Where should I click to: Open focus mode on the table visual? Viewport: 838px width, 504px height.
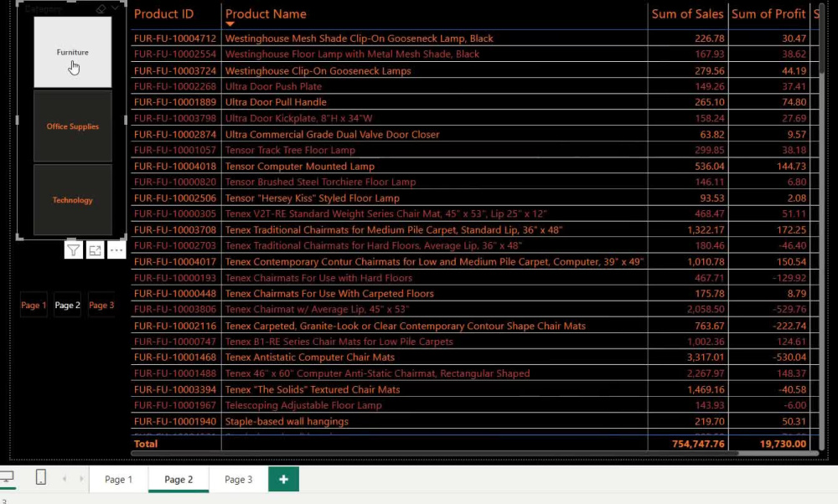pos(95,249)
